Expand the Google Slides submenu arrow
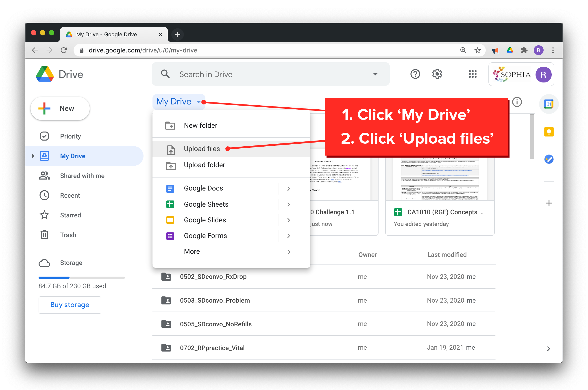This screenshot has height=390, width=588. (x=288, y=220)
